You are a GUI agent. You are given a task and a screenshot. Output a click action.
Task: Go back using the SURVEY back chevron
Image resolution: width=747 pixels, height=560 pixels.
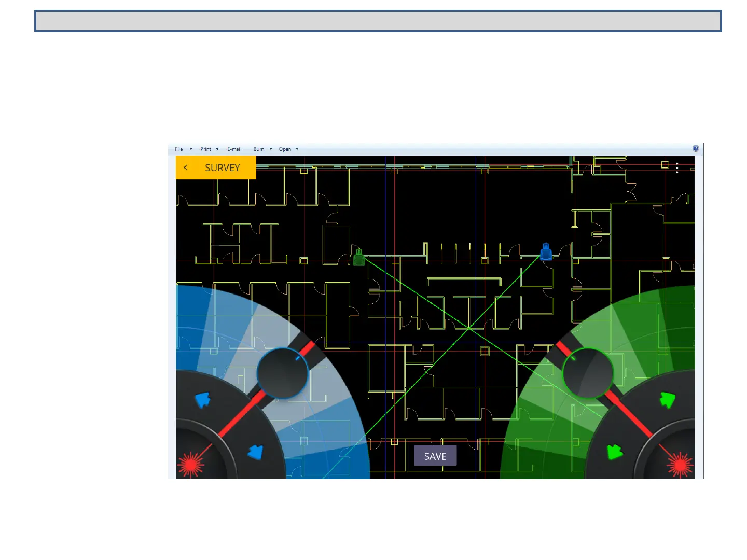tap(186, 167)
